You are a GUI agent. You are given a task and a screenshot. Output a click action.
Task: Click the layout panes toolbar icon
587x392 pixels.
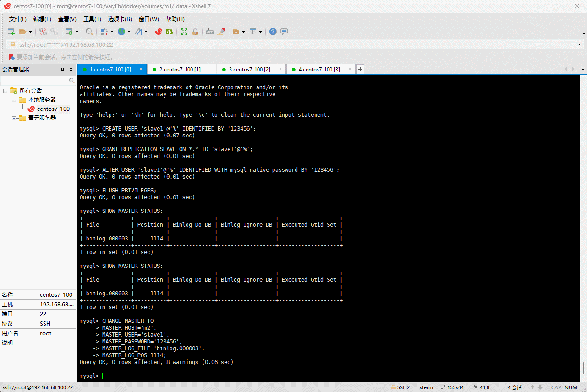coord(253,32)
